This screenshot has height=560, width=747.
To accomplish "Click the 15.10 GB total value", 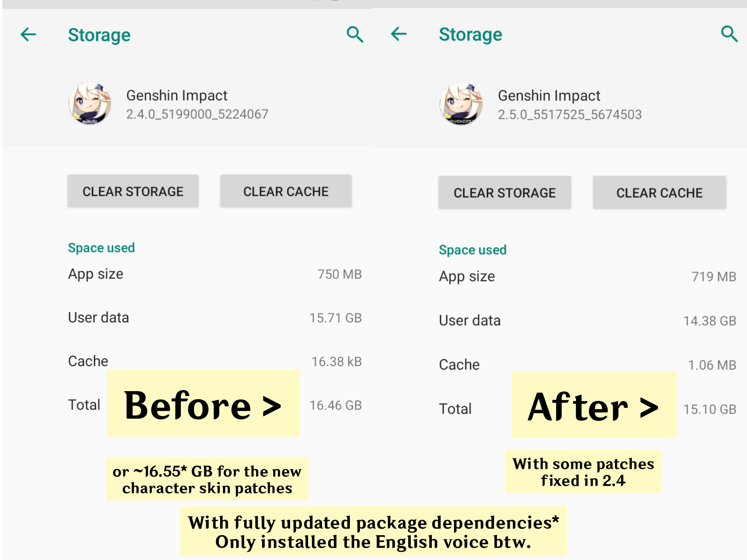I will [710, 409].
